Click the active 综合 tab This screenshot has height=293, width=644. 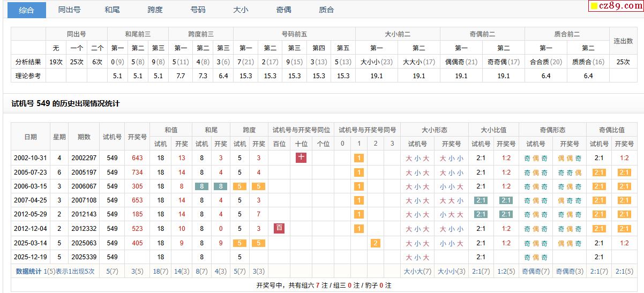(x=26, y=10)
